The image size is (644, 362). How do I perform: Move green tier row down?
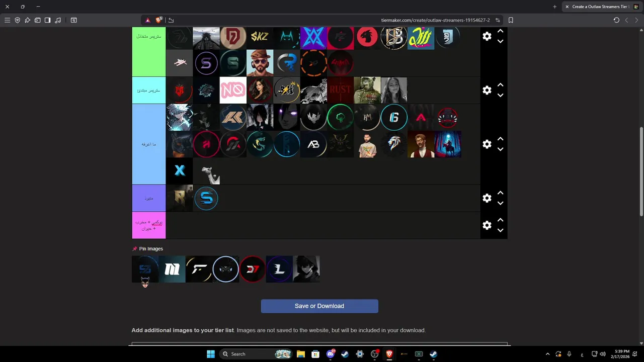click(500, 41)
